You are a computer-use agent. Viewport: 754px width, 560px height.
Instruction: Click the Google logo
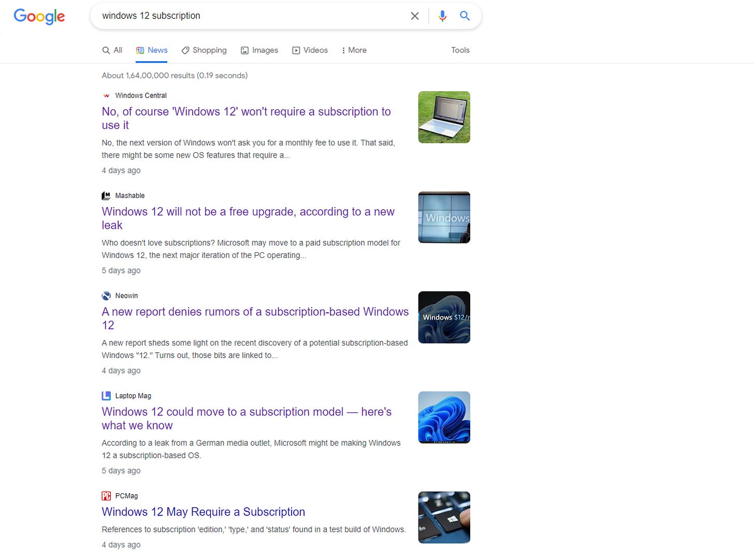click(x=39, y=16)
